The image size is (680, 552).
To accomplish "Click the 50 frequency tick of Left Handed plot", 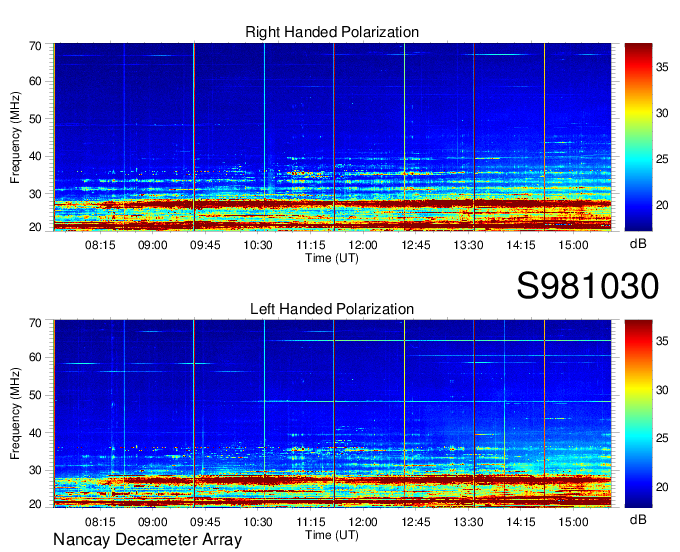I will point(35,395).
